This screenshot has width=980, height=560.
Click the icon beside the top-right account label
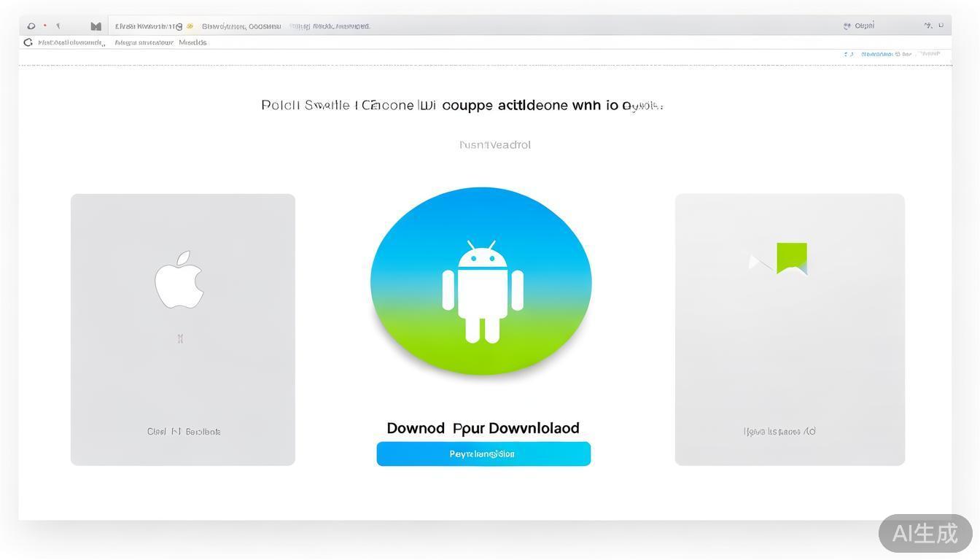[x=847, y=26]
